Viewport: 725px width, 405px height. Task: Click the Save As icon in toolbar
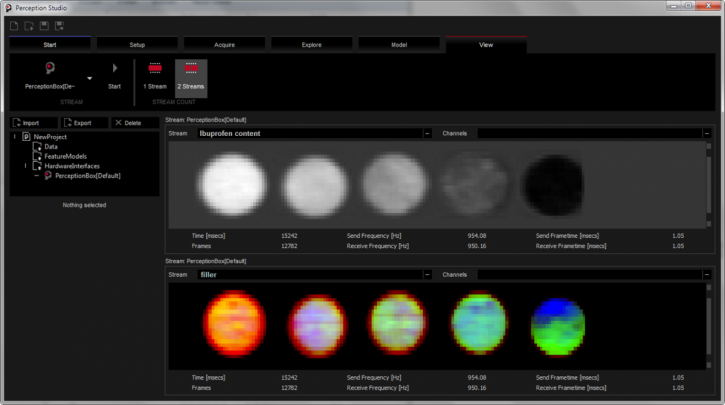tap(59, 26)
